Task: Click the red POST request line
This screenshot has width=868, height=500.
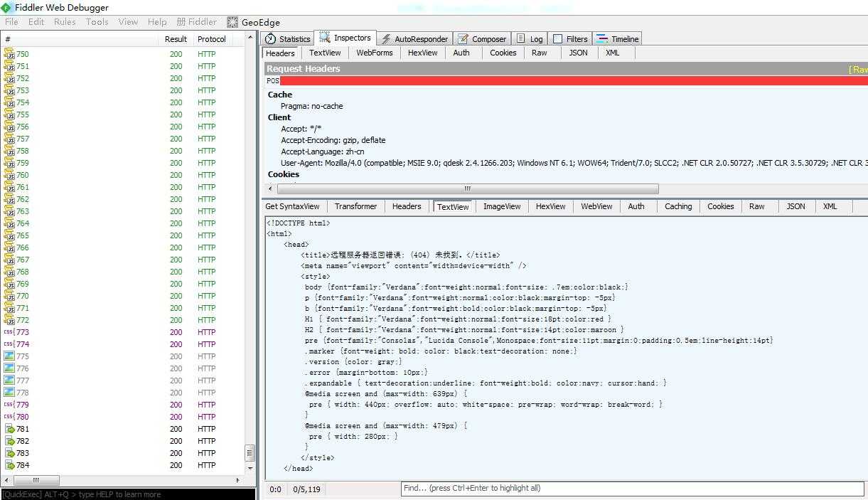Action: pos(567,80)
